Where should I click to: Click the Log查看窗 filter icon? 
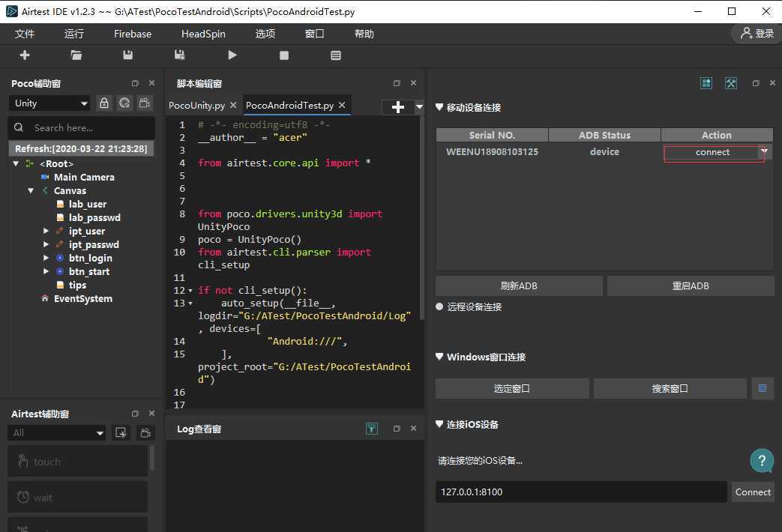[372, 429]
